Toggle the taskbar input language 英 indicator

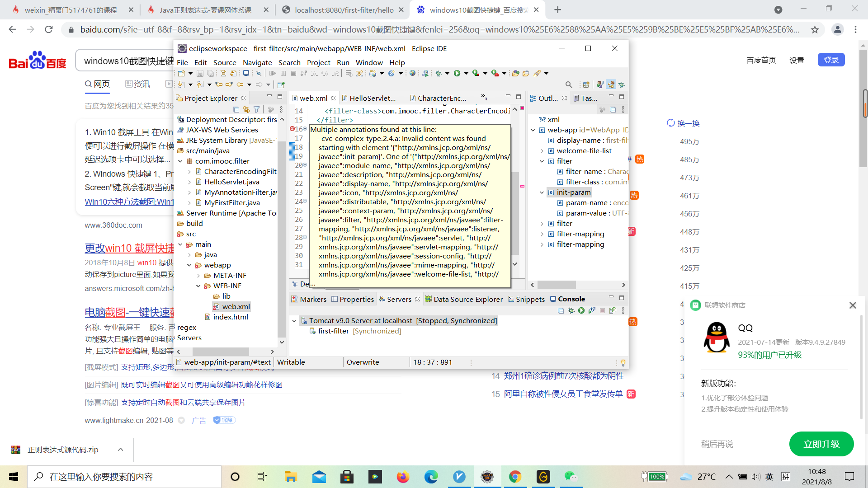[x=769, y=477]
